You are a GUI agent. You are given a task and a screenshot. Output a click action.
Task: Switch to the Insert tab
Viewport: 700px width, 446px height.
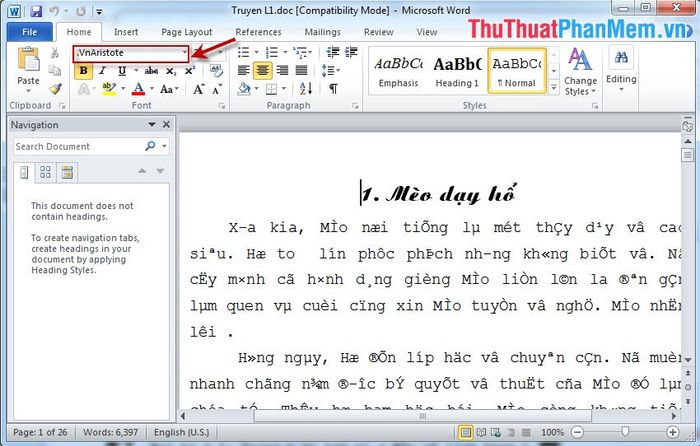[126, 32]
